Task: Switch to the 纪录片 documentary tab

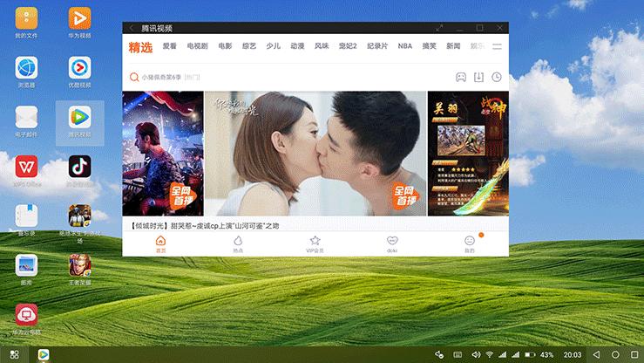Action: pos(377,46)
